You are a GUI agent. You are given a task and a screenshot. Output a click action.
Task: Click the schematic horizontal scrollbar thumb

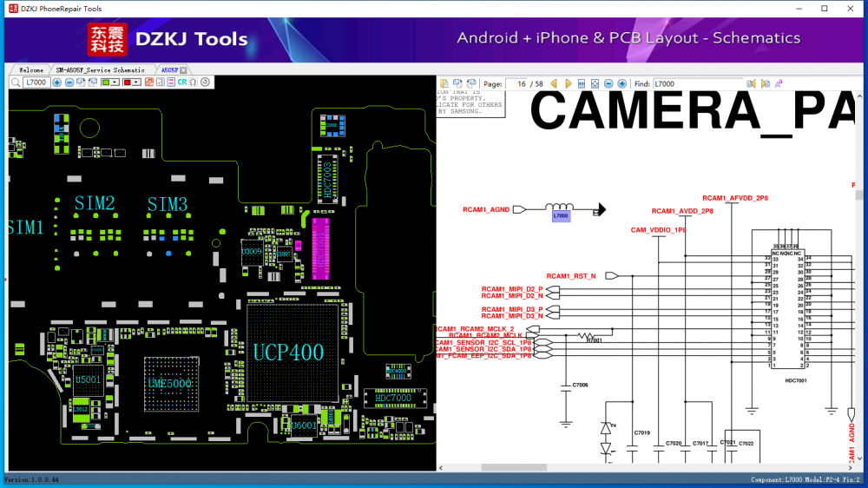[514, 467]
